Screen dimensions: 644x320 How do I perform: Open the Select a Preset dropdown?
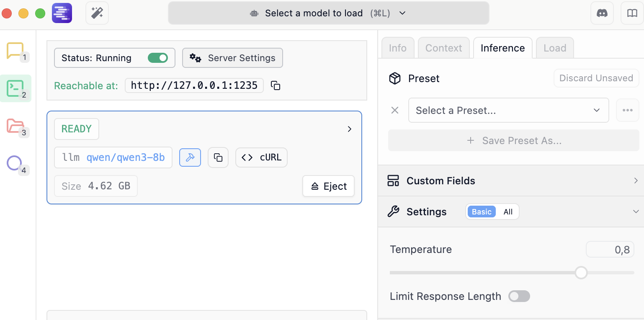pos(508,111)
